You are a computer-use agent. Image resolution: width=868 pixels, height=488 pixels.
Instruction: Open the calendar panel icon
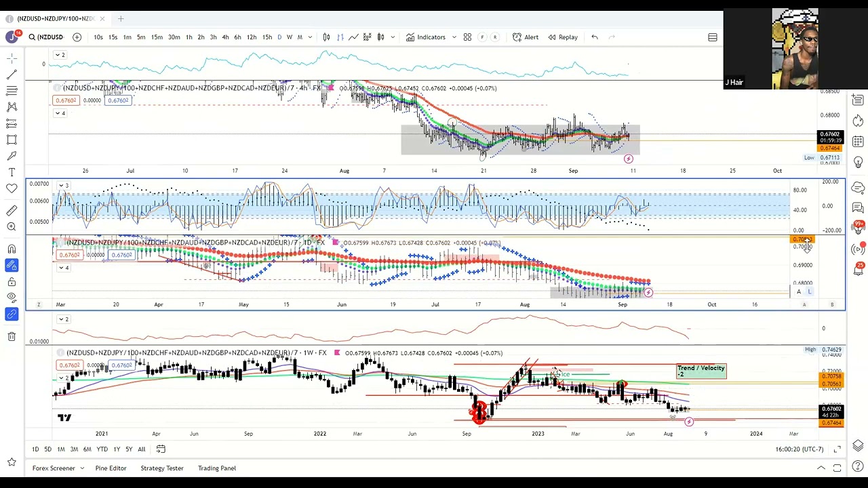point(858,142)
